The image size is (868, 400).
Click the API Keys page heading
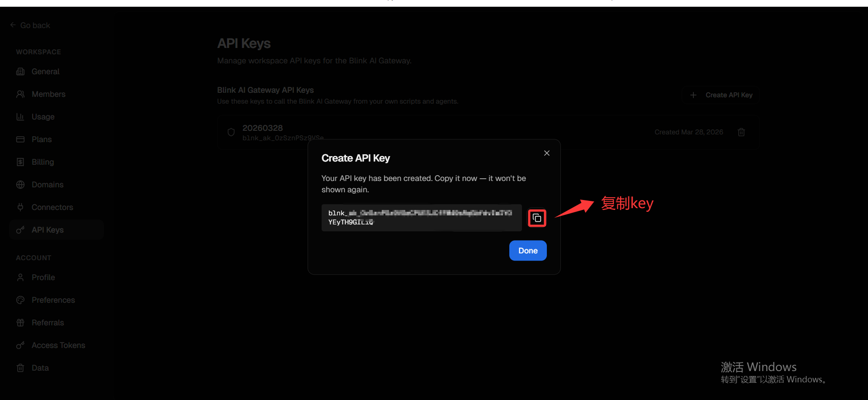pos(244,43)
